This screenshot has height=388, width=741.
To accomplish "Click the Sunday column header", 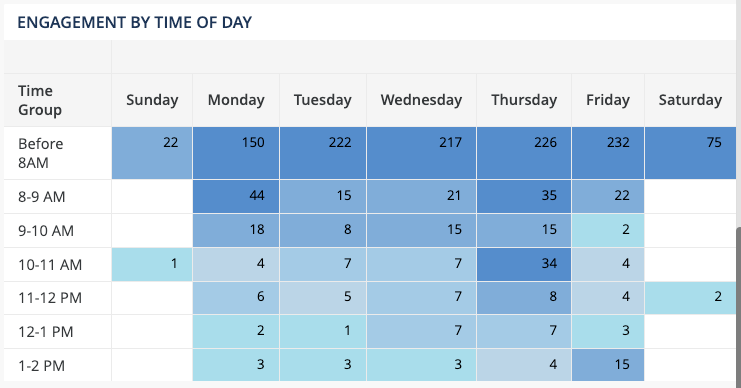I will point(152,100).
